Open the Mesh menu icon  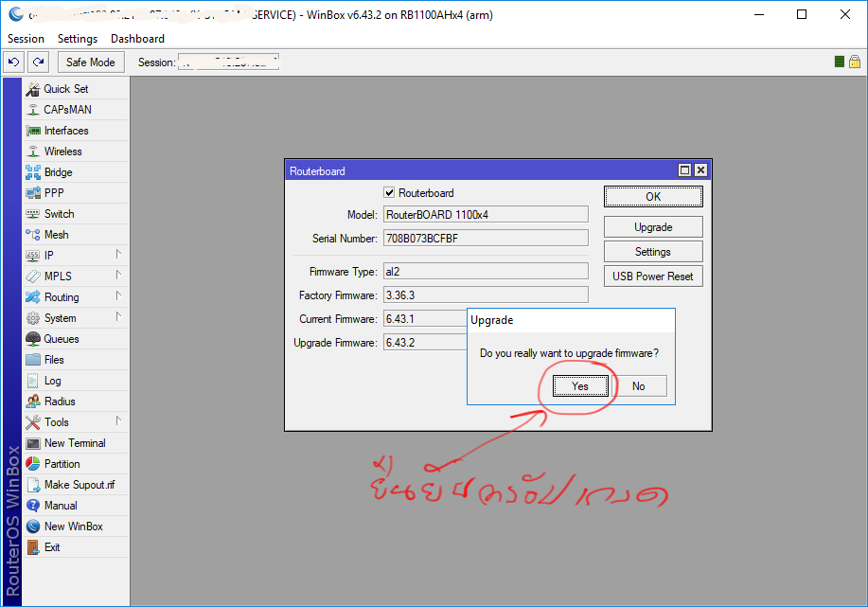(x=33, y=235)
